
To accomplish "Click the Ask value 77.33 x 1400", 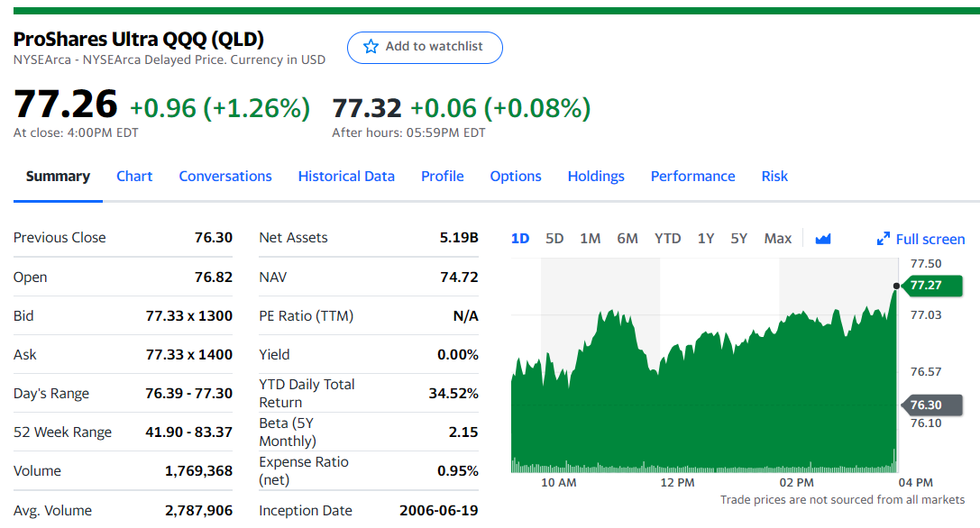I will point(188,355).
